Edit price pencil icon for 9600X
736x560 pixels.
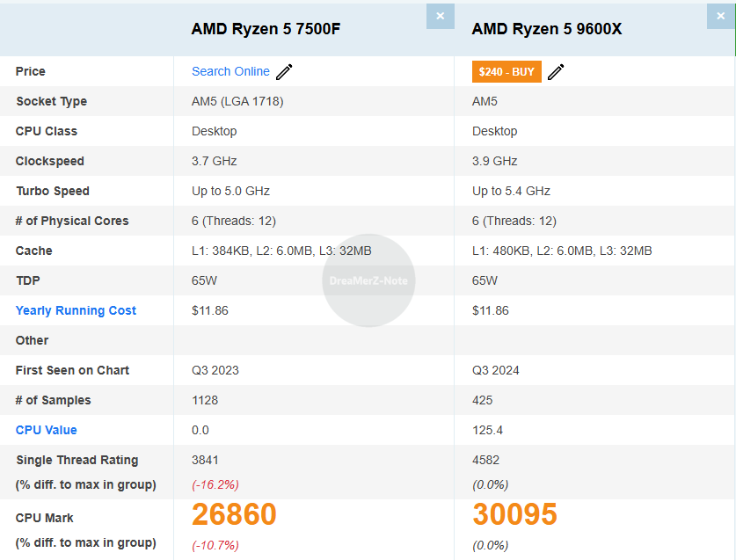pos(556,72)
